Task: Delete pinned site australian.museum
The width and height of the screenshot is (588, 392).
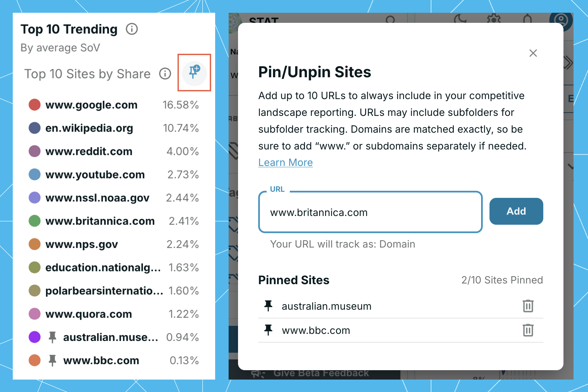Action: (x=528, y=306)
